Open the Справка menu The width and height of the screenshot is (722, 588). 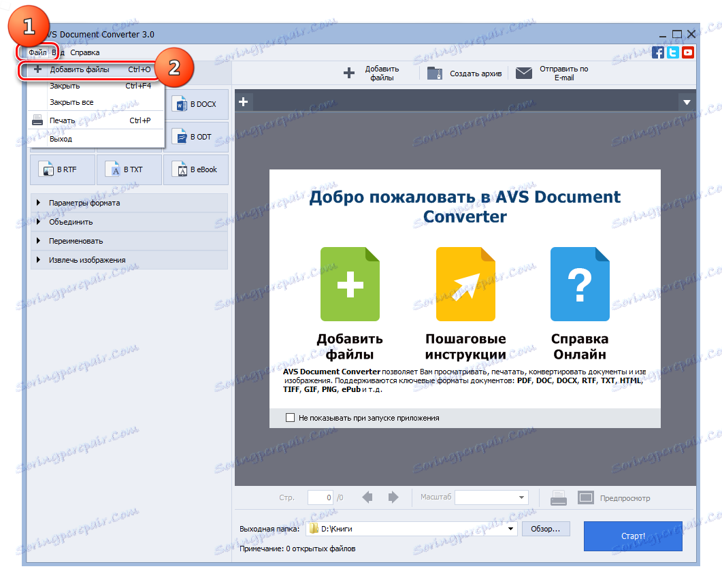tap(85, 52)
